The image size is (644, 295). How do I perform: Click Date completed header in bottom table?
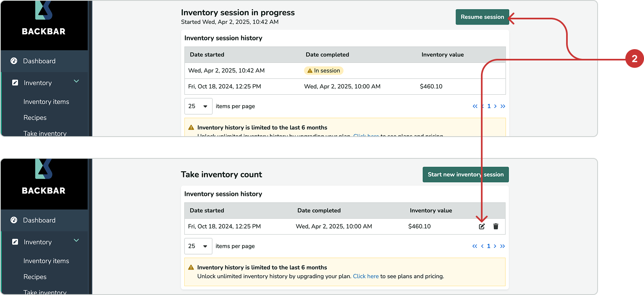tap(319, 211)
